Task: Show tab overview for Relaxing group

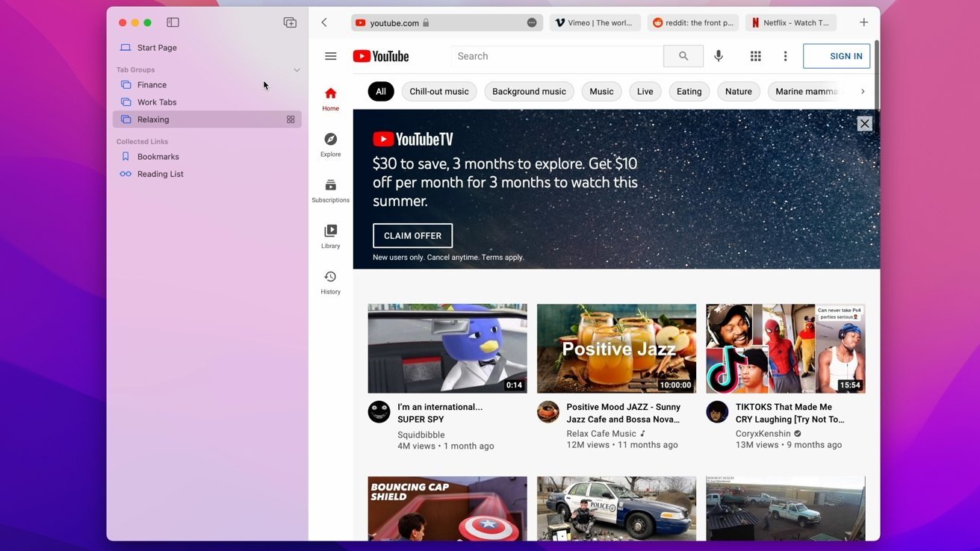Action: pyautogui.click(x=291, y=119)
